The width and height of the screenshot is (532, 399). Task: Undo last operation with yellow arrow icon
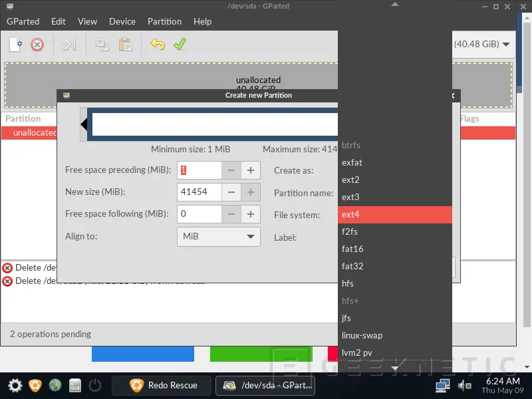158,45
